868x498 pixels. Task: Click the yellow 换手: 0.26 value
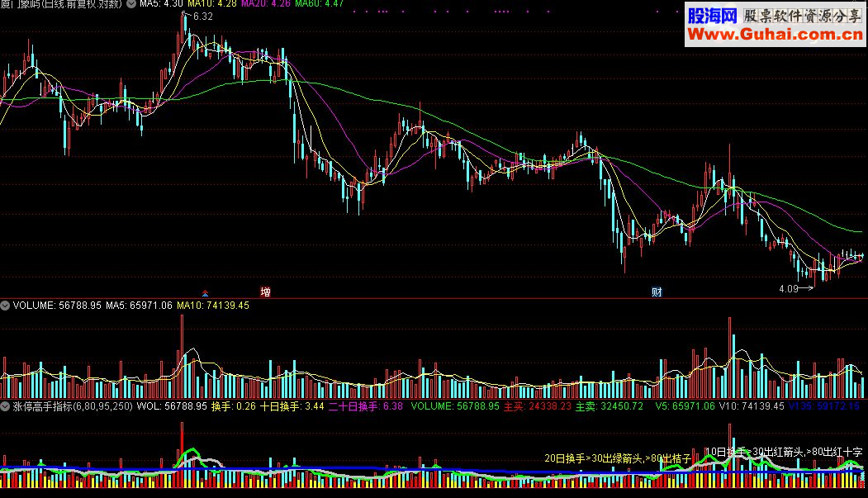coord(234,406)
